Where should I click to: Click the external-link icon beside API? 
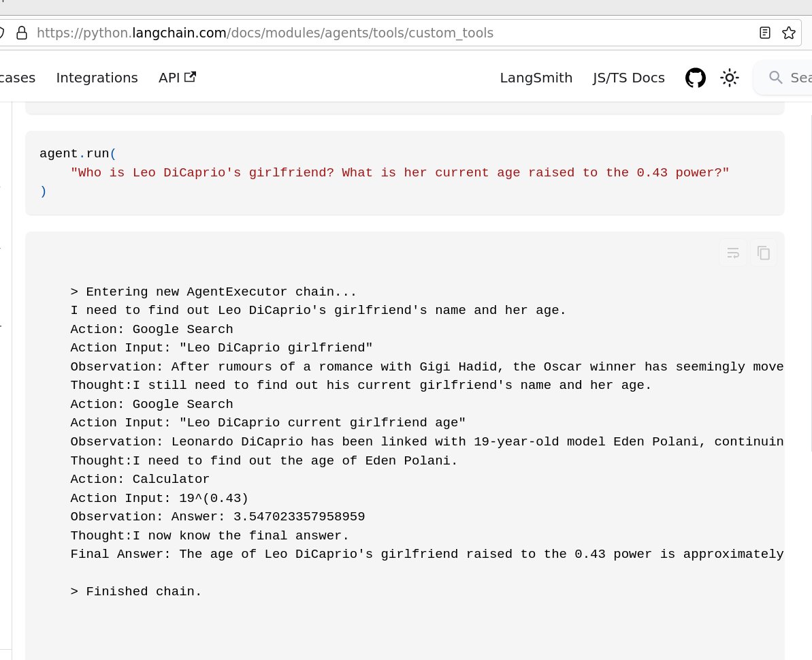[190, 77]
